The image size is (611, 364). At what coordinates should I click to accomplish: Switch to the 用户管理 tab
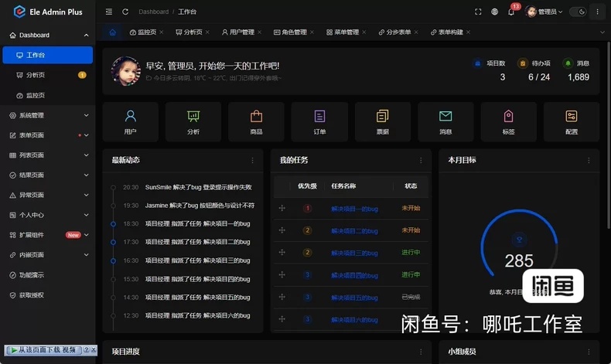[238, 32]
